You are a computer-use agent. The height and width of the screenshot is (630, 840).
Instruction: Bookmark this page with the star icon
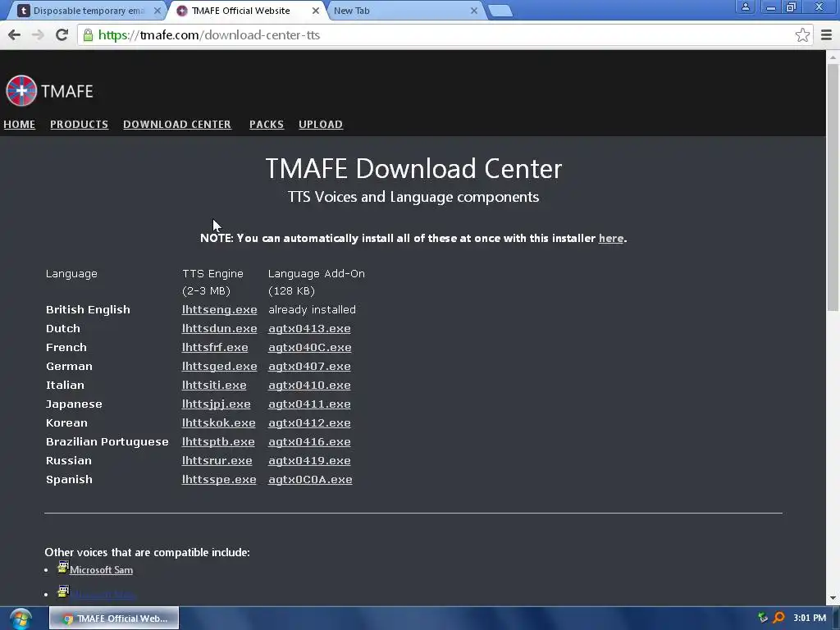[x=802, y=34]
